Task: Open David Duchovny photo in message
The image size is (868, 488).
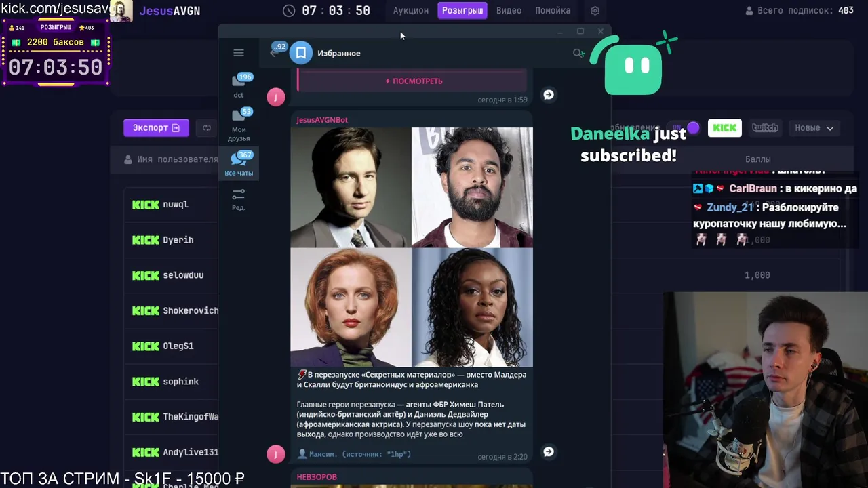Action: pyautogui.click(x=351, y=187)
